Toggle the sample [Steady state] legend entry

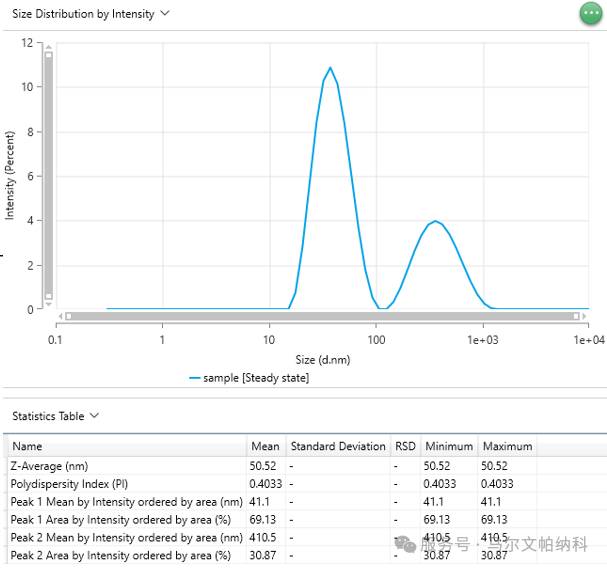(249, 378)
